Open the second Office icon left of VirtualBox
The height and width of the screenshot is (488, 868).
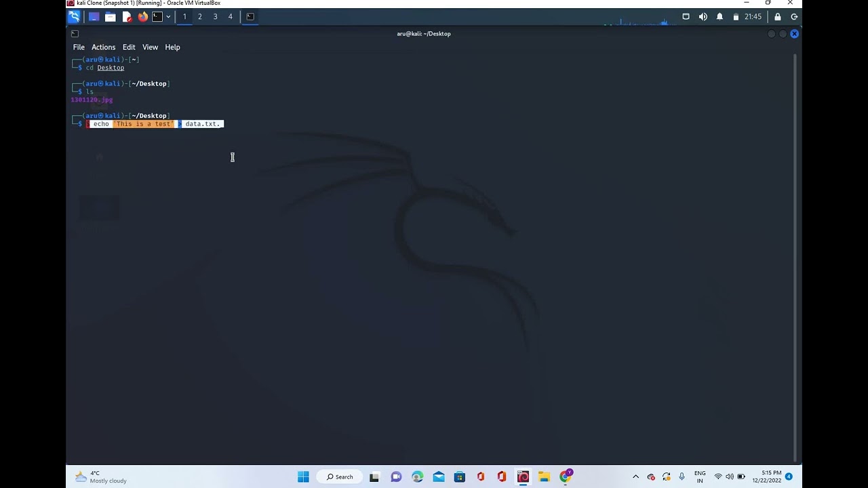tap(502, 476)
